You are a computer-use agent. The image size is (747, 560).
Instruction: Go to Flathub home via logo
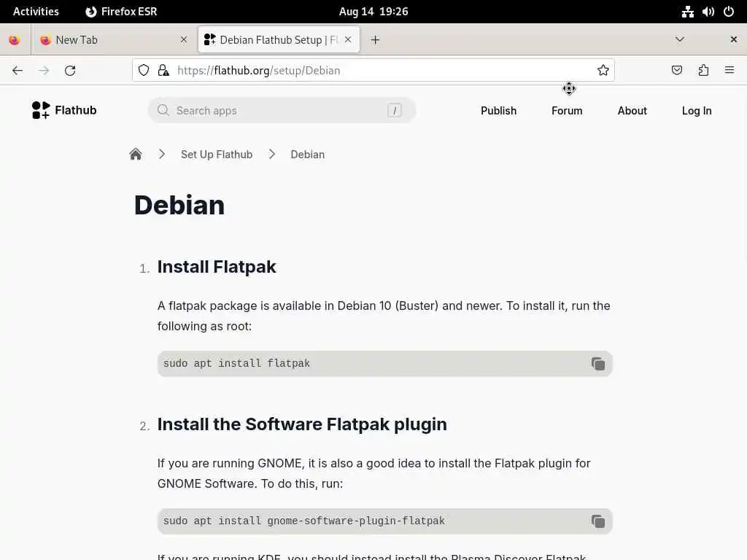coord(64,110)
